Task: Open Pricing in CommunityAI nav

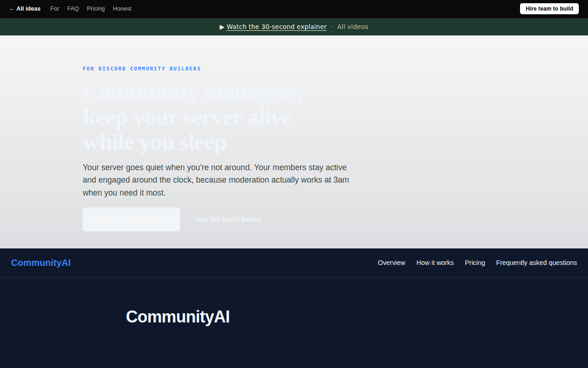Action: point(475,263)
